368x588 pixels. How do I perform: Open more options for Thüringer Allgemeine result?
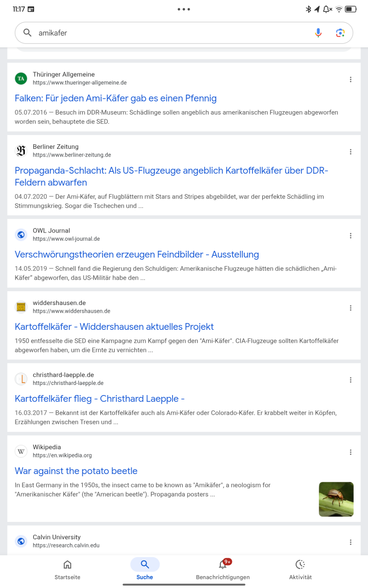(351, 79)
